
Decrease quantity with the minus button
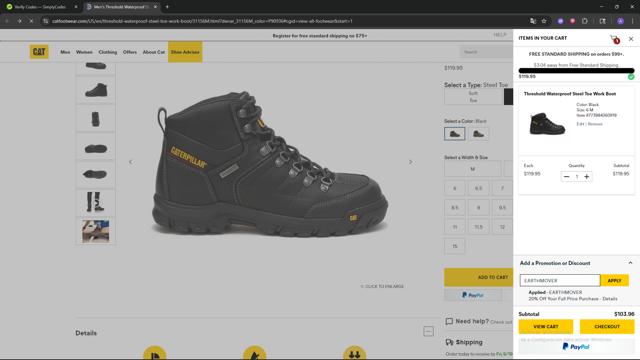click(566, 177)
